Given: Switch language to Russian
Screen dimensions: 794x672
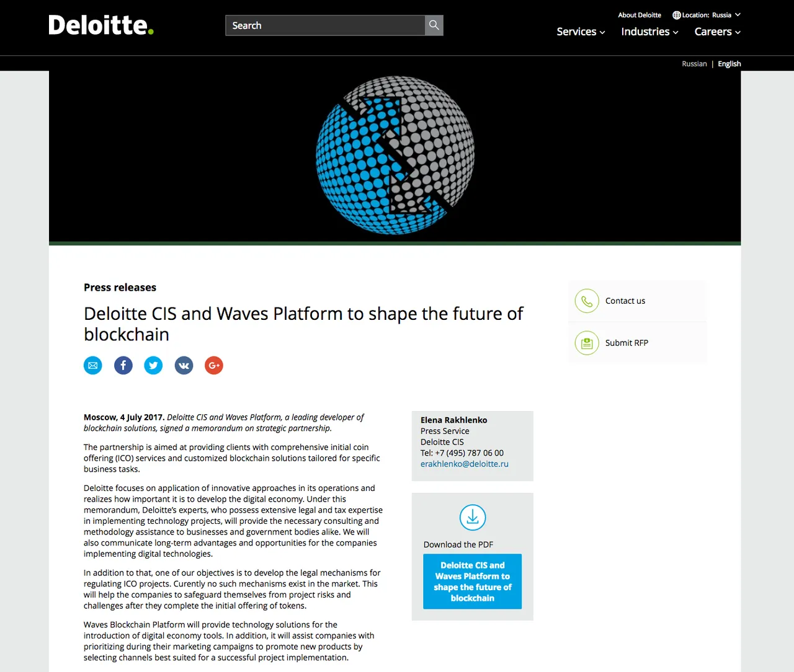Looking at the screenshot, I should tap(694, 64).
